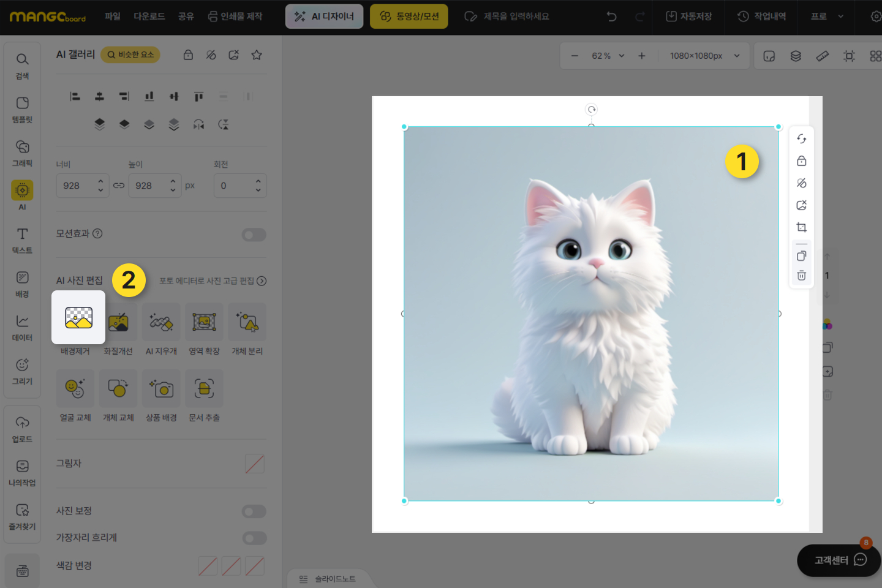Expand the 프로 dropdown in top bar

827,17
